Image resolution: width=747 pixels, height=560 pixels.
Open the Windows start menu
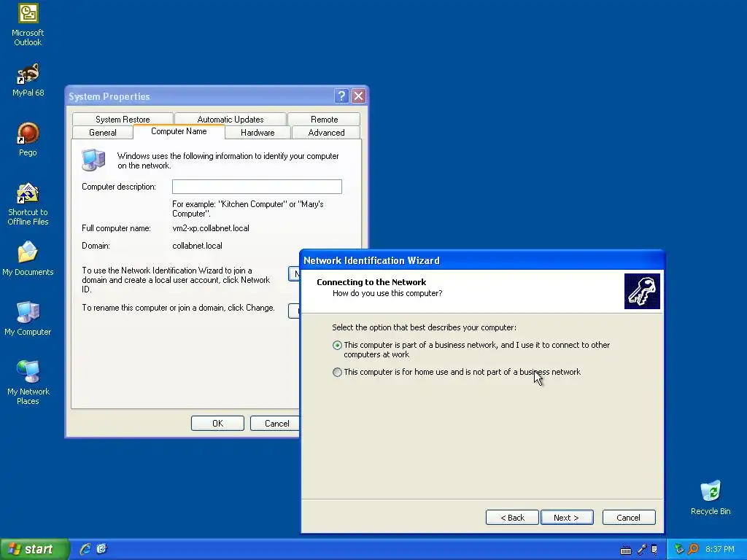pyautogui.click(x=35, y=549)
